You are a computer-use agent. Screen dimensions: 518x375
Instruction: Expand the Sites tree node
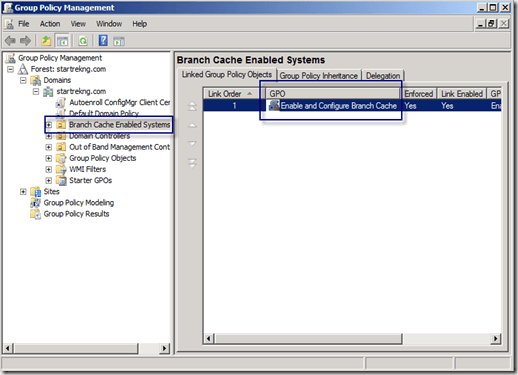pos(23,192)
